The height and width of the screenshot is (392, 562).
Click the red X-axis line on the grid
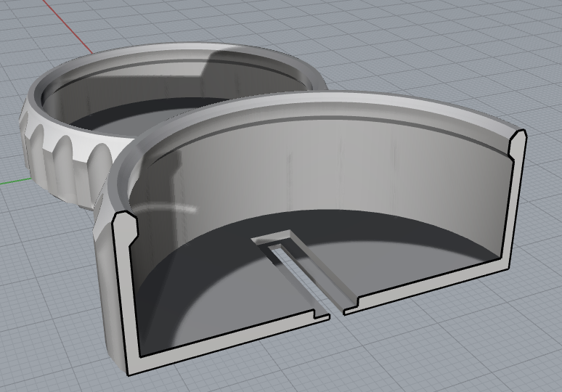pyautogui.click(x=69, y=27)
